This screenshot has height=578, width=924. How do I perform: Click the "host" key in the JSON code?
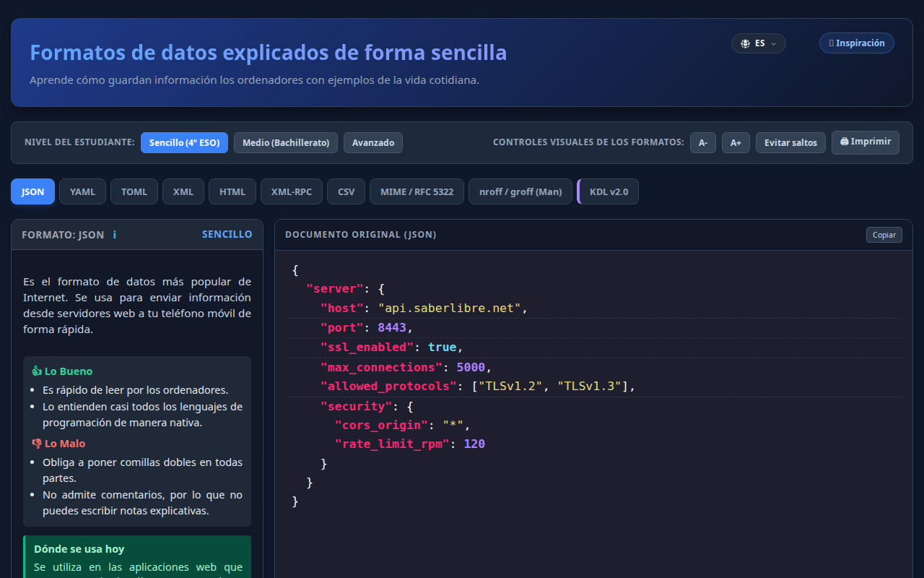pyautogui.click(x=342, y=309)
